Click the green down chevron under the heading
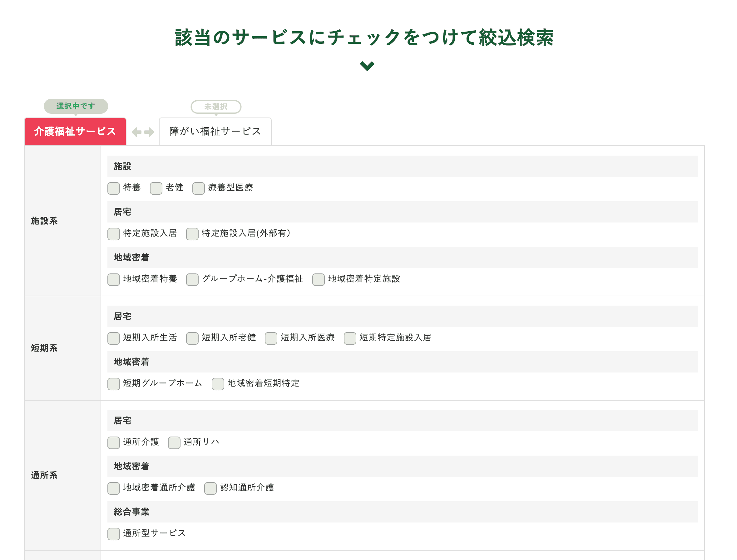The image size is (737, 560). (x=367, y=67)
